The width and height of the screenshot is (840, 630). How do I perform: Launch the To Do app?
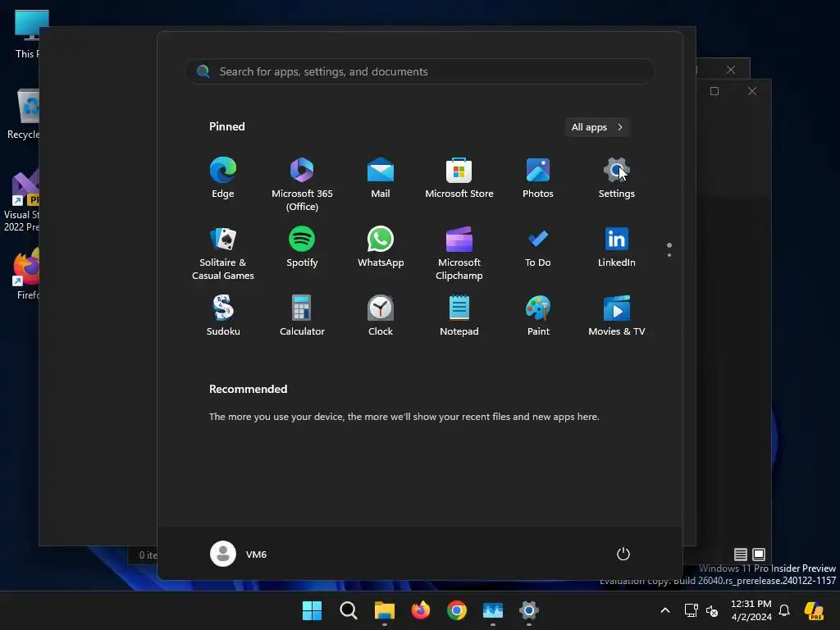coord(538,247)
